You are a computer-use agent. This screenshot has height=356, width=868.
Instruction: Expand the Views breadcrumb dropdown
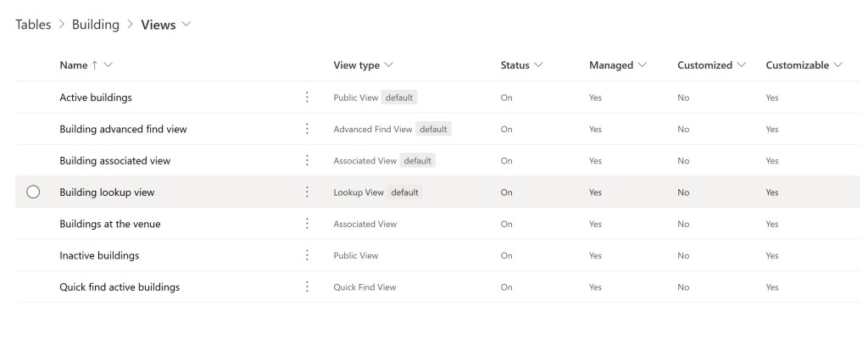pos(186,25)
